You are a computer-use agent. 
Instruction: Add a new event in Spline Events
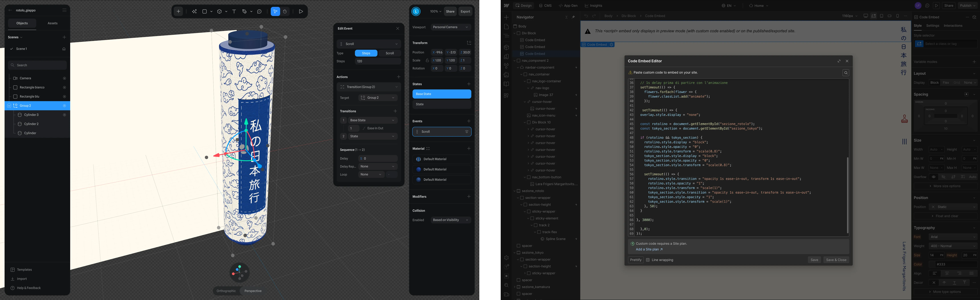click(x=469, y=121)
